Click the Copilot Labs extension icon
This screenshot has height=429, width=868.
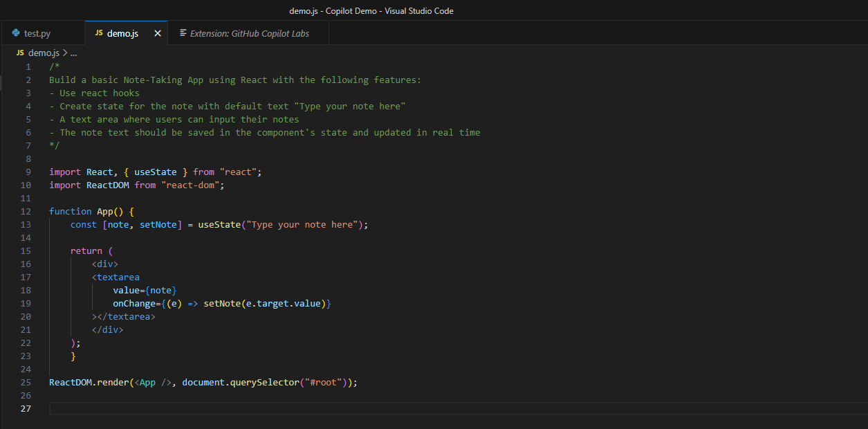pos(183,33)
